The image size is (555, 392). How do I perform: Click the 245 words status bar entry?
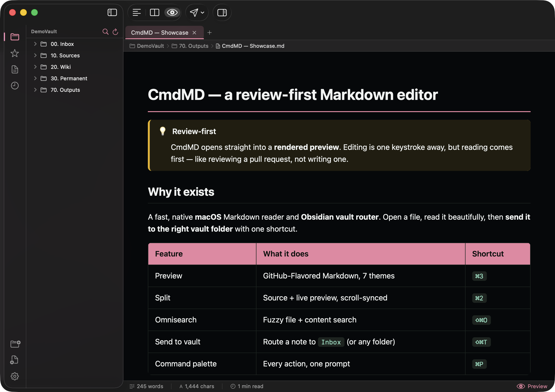(x=146, y=386)
